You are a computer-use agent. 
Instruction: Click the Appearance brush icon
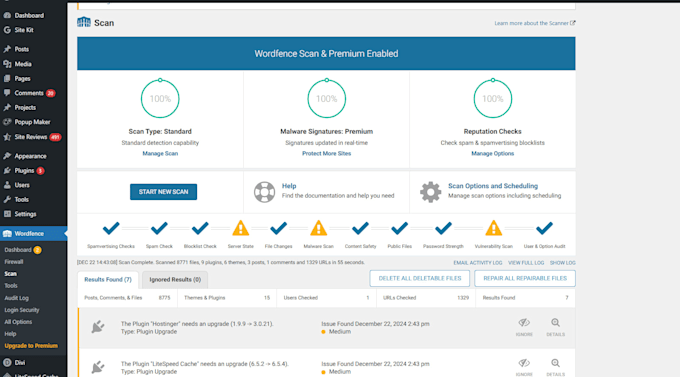click(x=7, y=156)
